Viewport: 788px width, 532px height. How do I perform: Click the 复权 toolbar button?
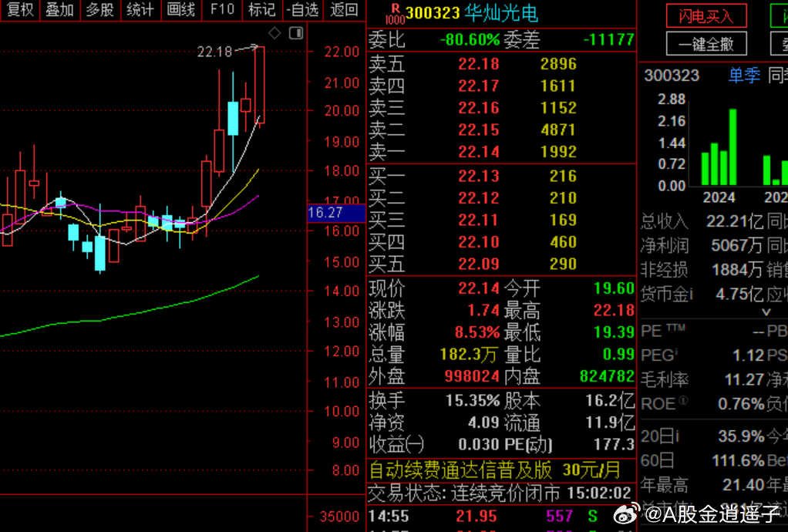[20, 9]
